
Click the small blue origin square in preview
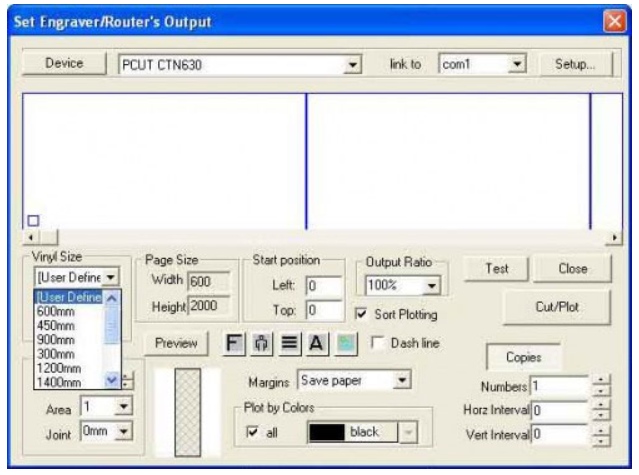pos(32,220)
